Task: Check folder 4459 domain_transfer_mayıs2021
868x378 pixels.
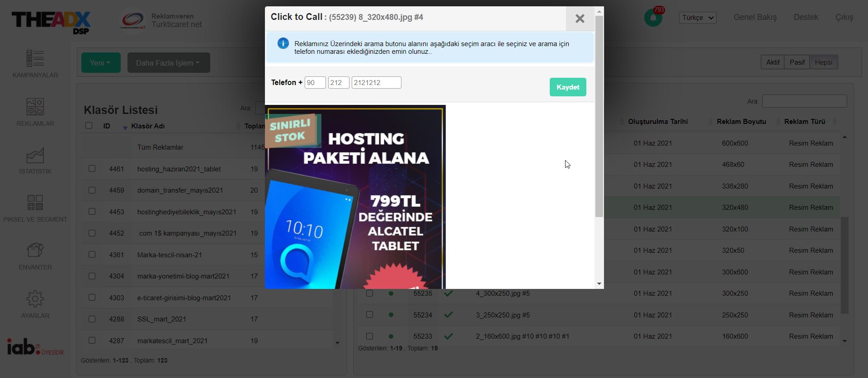Action: point(92,190)
